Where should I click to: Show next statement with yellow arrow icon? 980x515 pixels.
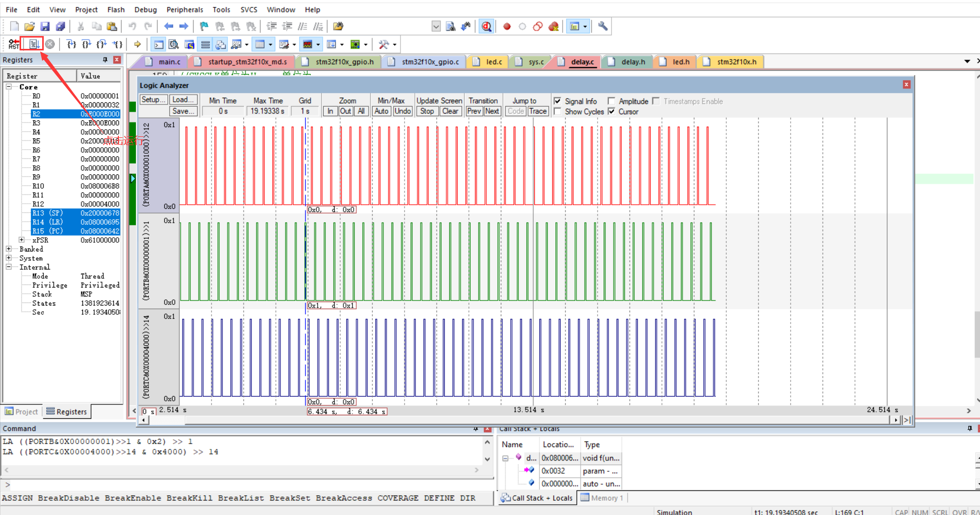[137, 44]
